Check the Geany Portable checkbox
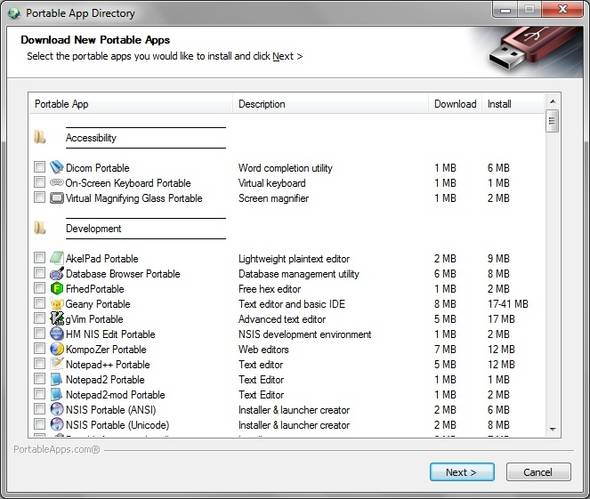590x499 pixels. click(x=40, y=304)
